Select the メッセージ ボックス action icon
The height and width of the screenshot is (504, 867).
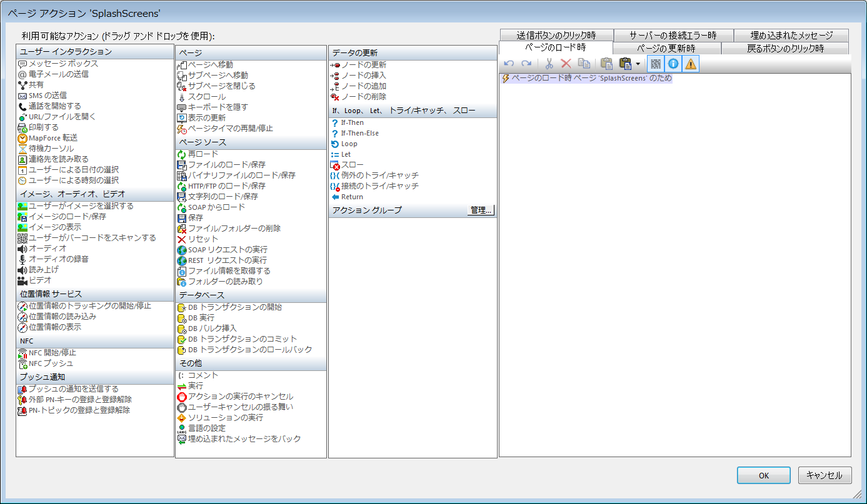23,64
